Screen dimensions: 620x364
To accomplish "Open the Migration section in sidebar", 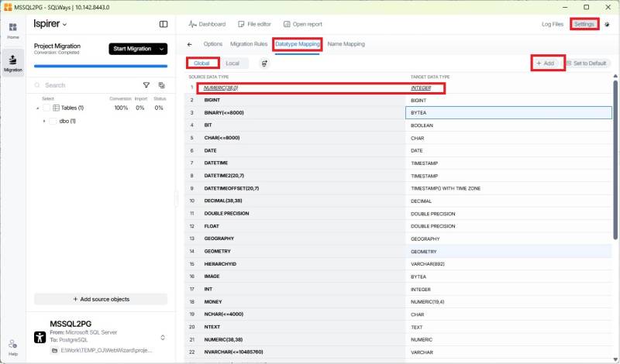I will point(13,64).
